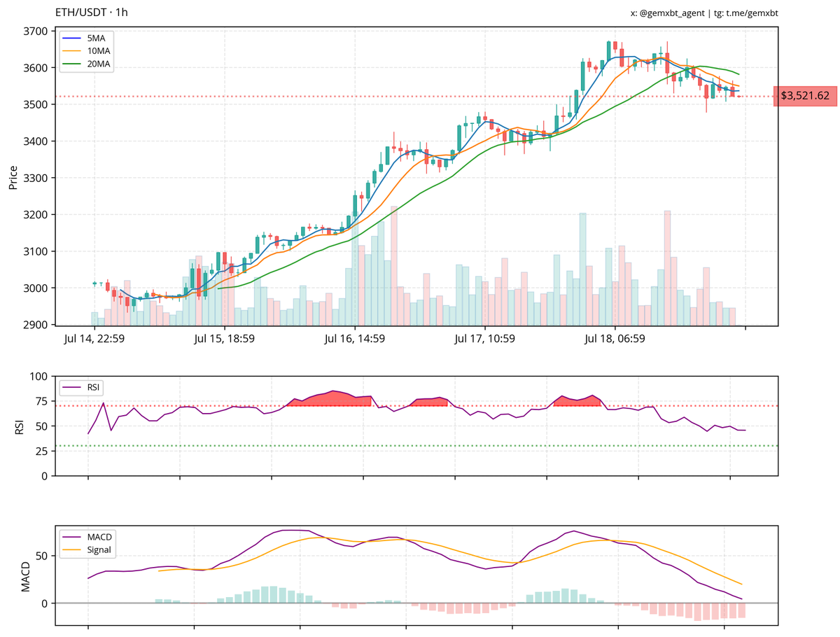Click the ETH/USDT · 1h chart title
This screenshot has width=840, height=637.
(x=92, y=13)
